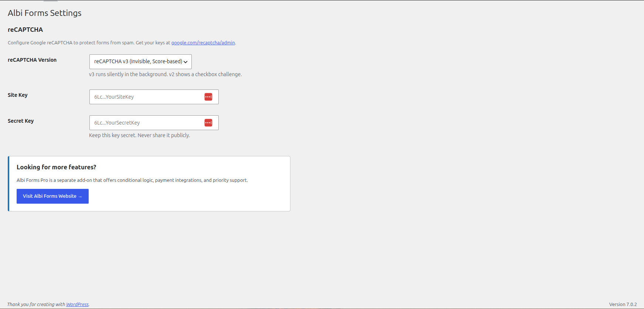
Task: Click the Secret Key label
Action: point(21,121)
